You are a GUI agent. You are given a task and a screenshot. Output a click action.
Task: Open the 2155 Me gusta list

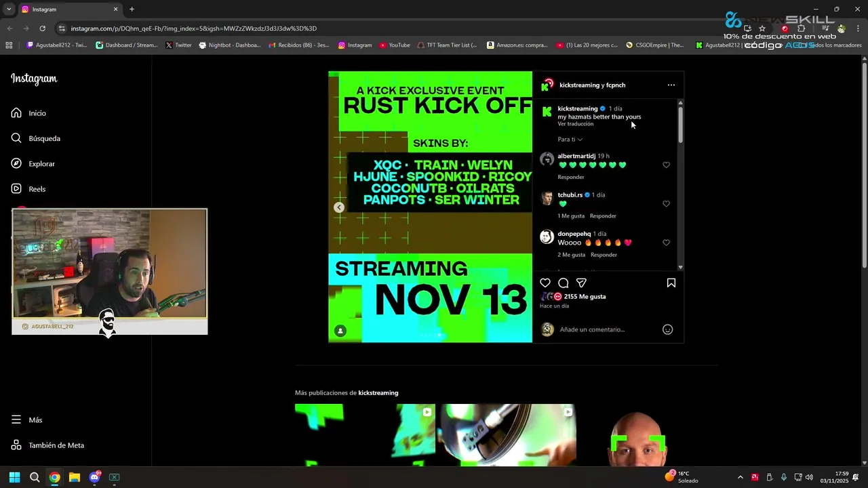585,296
